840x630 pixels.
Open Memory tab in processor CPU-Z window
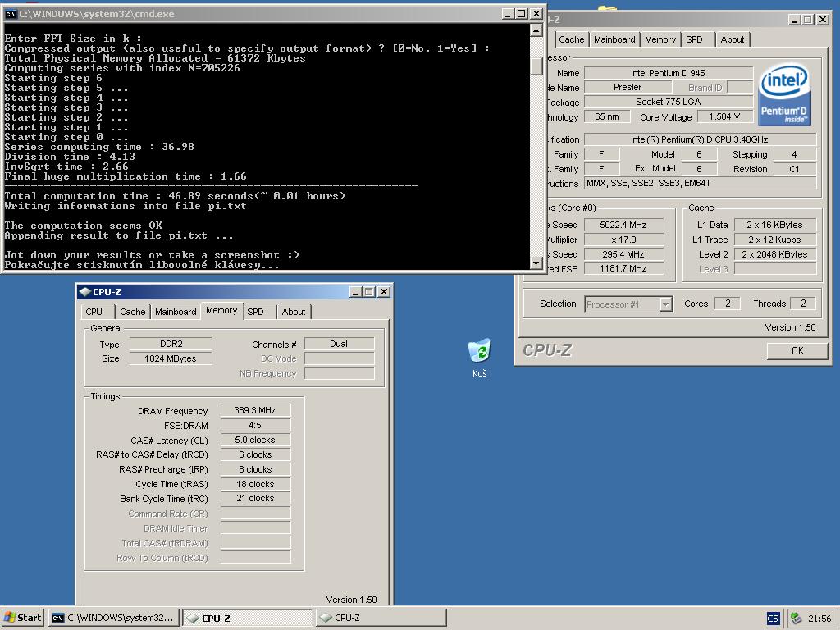pos(660,39)
